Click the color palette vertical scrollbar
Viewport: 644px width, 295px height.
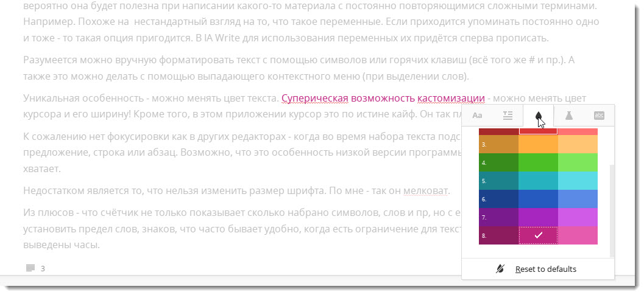(x=612, y=210)
